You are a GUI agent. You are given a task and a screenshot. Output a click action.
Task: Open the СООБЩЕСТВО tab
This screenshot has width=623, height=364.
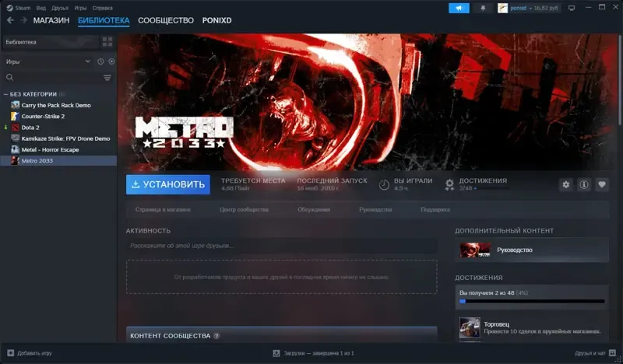(166, 20)
